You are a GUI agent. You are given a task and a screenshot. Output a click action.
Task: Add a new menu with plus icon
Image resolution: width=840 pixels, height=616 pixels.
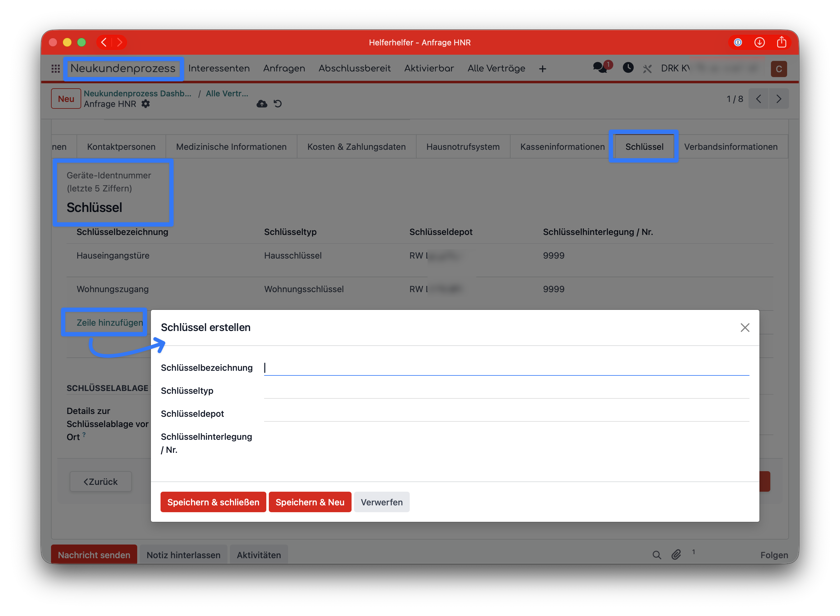click(543, 69)
